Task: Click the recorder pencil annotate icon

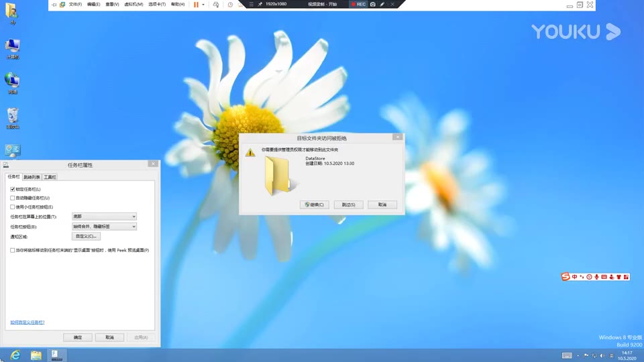Action: (382, 4)
